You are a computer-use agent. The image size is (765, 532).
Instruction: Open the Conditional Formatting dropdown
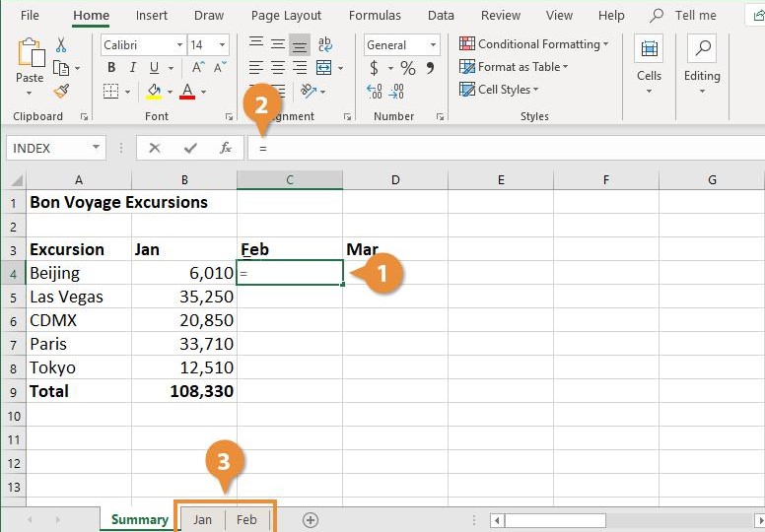click(x=533, y=44)
